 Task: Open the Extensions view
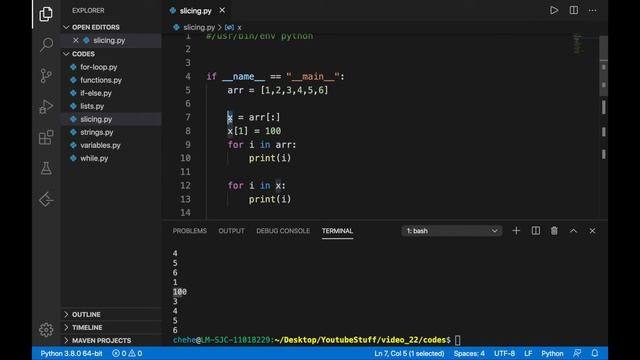pos(46,138)
